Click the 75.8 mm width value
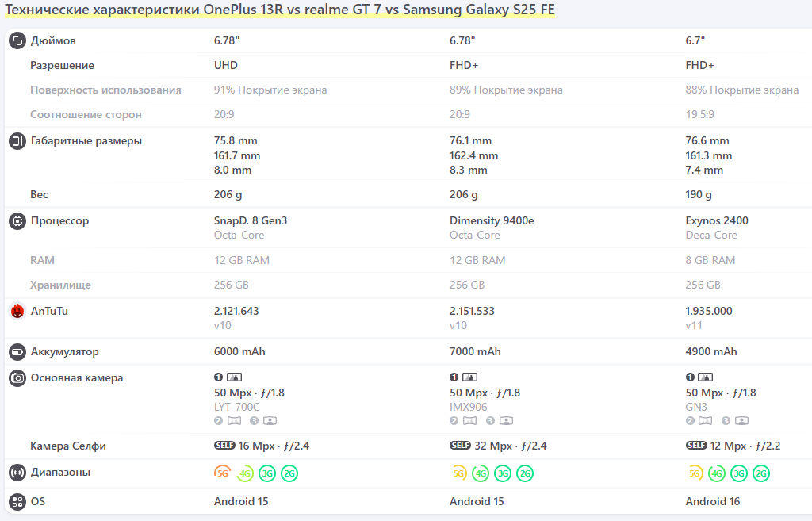The width and height of the screenshot is (812, 521). (x=236, y=141)
